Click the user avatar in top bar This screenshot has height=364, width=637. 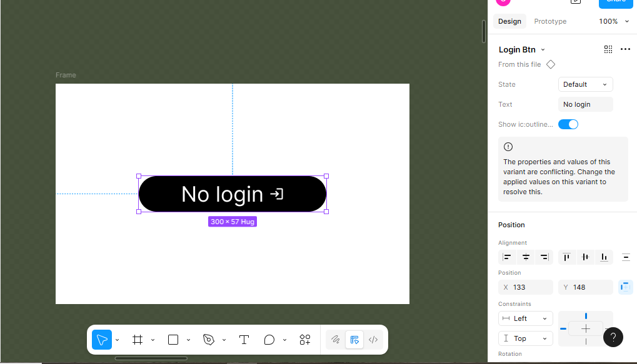click(503, 2)
